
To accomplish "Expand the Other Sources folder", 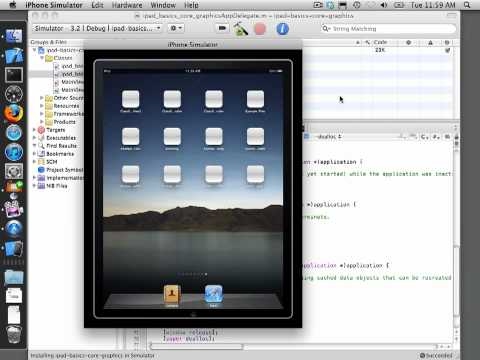I will point(42,98).
